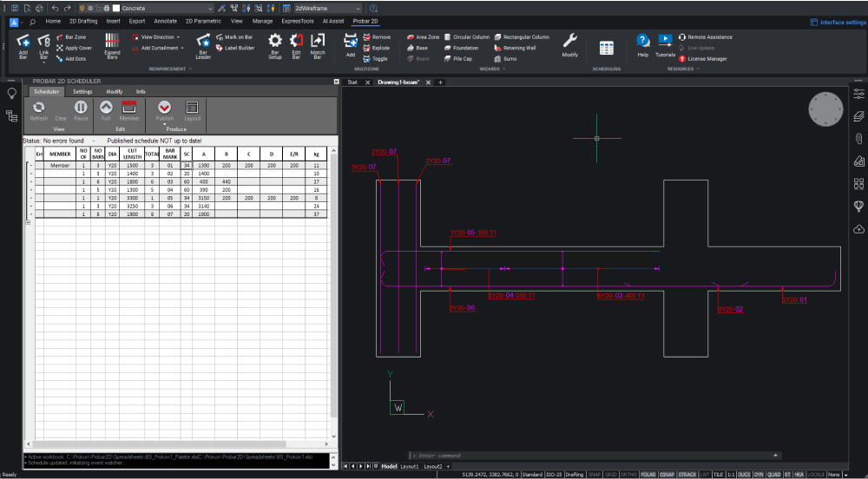The width and height of the screenshot is (868, 479).
Task: Launch the Retaining Wall wizard
Action: [520, 48]
